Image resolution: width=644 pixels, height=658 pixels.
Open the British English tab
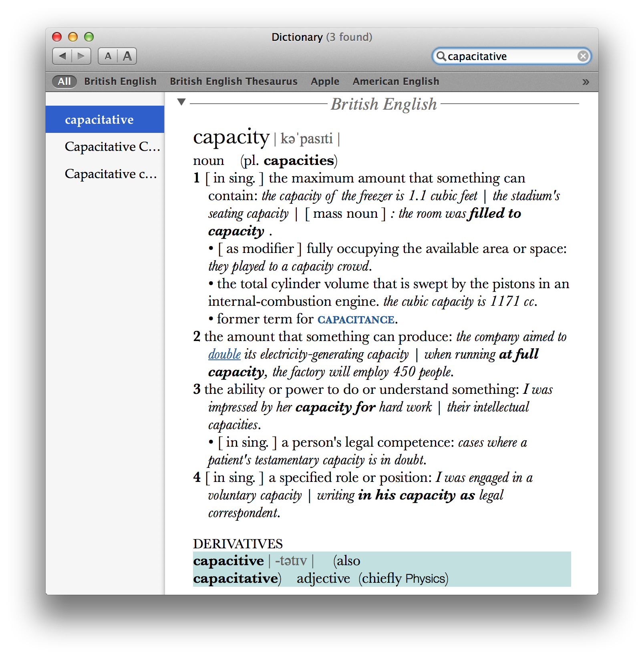[x=120, y=81]
